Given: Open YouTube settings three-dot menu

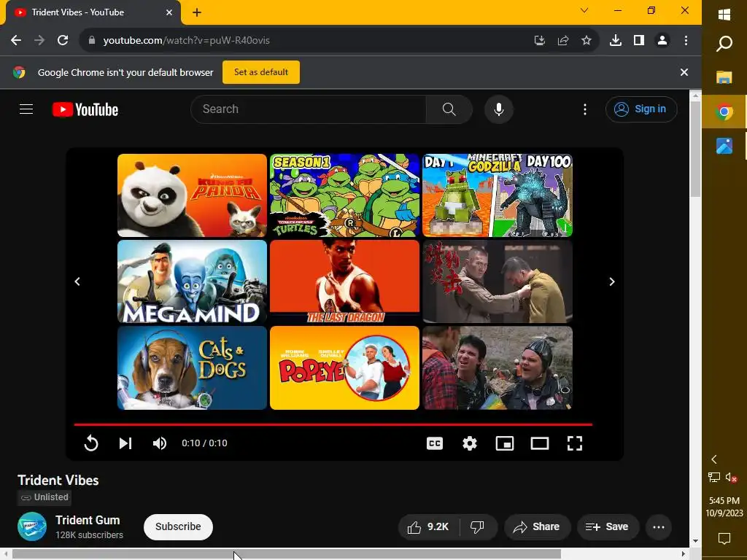Looking at the screenshot, I should (x=585, y=109).
